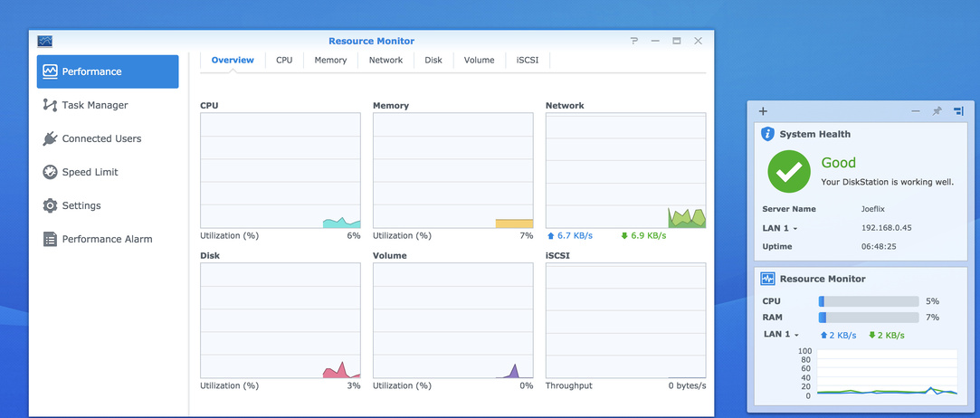Click the CPU heading in overview
980x418 pixels.
[209, 106]
